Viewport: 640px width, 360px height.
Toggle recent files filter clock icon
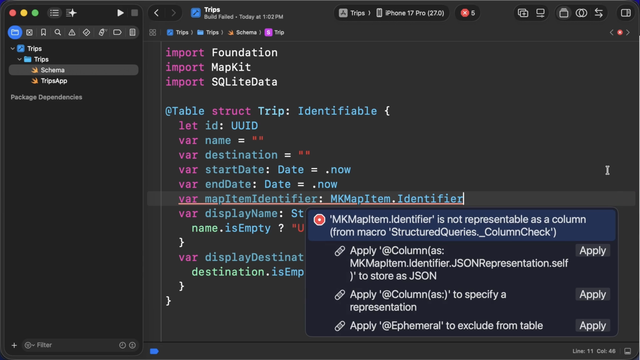tap(122, 345)
